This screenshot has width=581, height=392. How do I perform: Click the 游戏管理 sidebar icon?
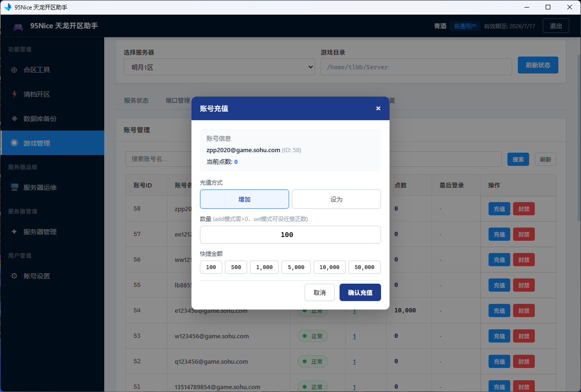coord(14,143)
